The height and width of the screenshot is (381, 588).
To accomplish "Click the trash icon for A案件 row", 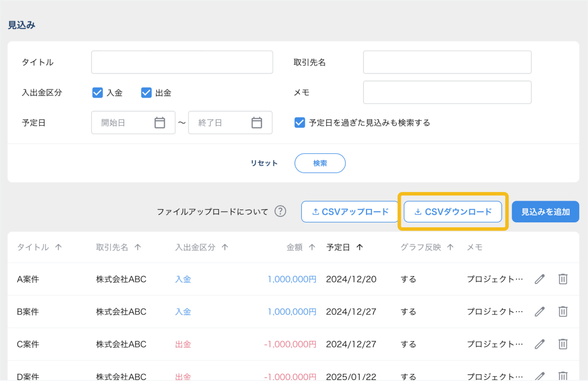I will [563, 279].
